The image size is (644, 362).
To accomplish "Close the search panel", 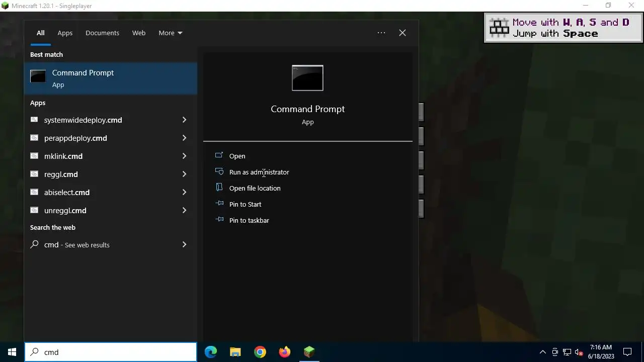I will coord(403,33).
